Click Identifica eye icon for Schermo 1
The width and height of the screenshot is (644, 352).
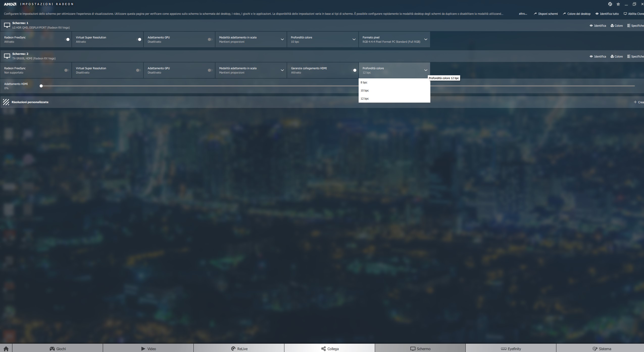coord(591,26)
